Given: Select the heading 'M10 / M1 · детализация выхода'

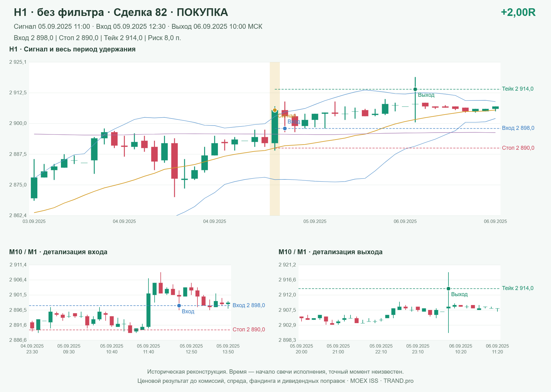Looking at the screenshot, I should coord(331,252).
